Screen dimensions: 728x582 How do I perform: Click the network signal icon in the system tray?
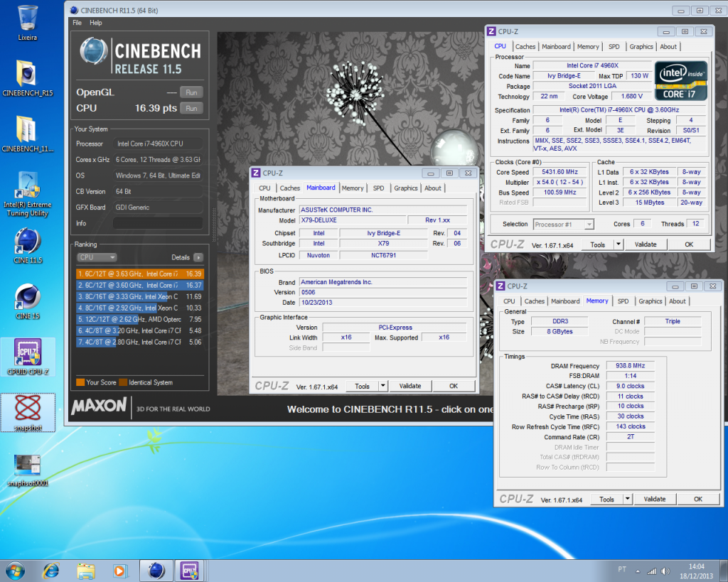tap(652, 571)
